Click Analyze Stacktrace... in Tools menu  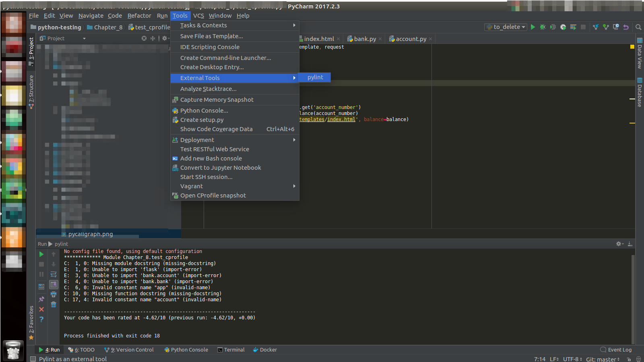click(x=235, y=89)
